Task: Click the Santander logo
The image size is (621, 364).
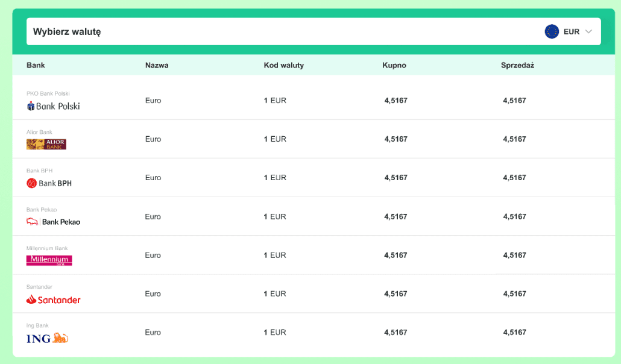Action: [x=53, y=300]
